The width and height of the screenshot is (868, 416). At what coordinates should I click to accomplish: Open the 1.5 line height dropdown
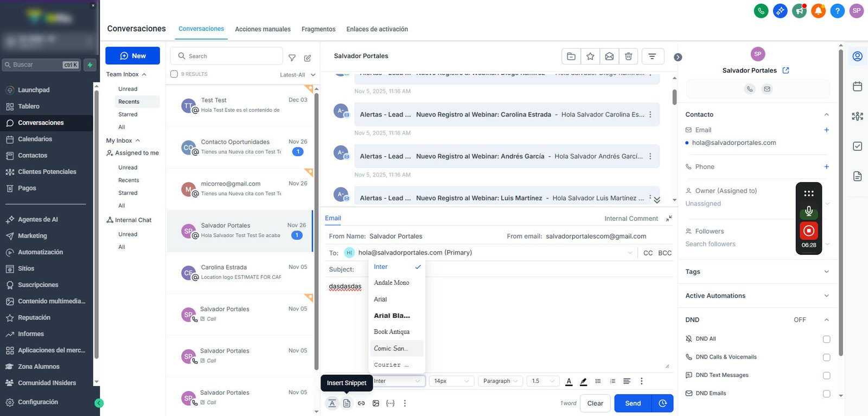coord(542,381)
